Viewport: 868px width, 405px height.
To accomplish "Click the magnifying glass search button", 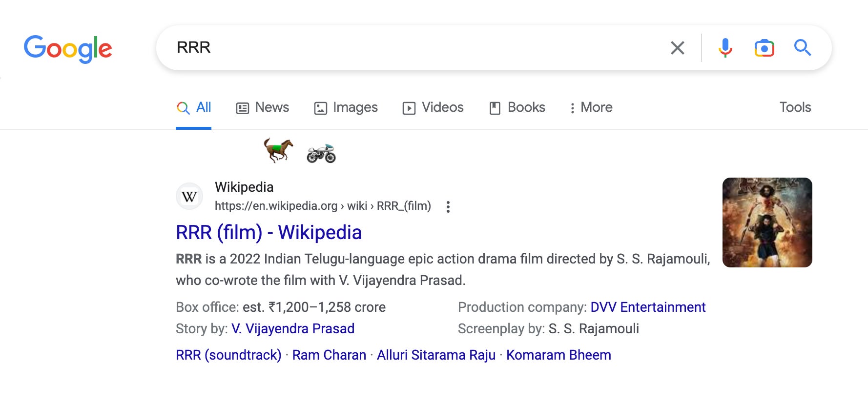I will pyautogui.click(x=802, y=48).
